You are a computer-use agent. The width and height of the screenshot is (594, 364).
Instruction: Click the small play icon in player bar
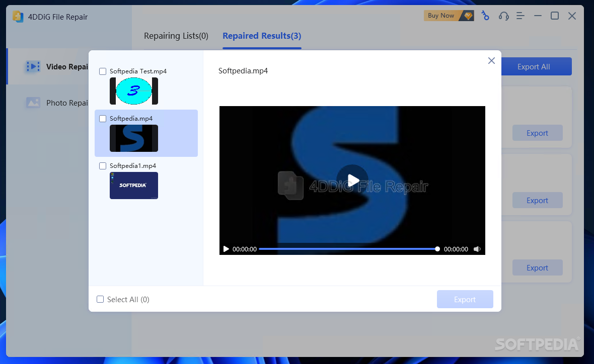[226, 249]
